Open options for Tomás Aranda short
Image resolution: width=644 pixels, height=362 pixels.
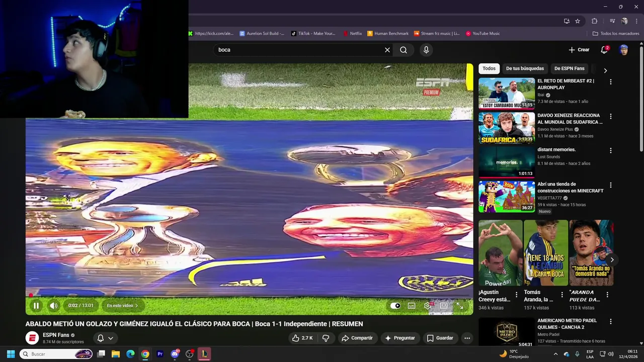coord(562,295)
